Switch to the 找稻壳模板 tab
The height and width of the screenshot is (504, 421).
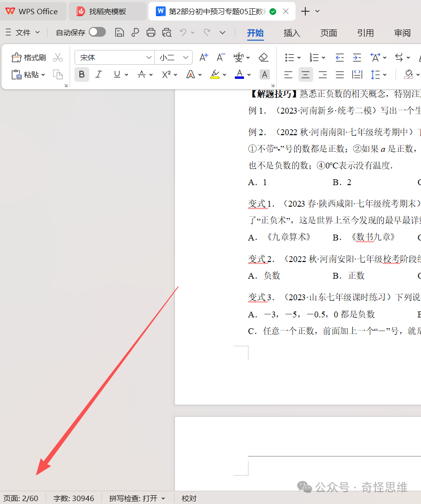pos(106,12)
